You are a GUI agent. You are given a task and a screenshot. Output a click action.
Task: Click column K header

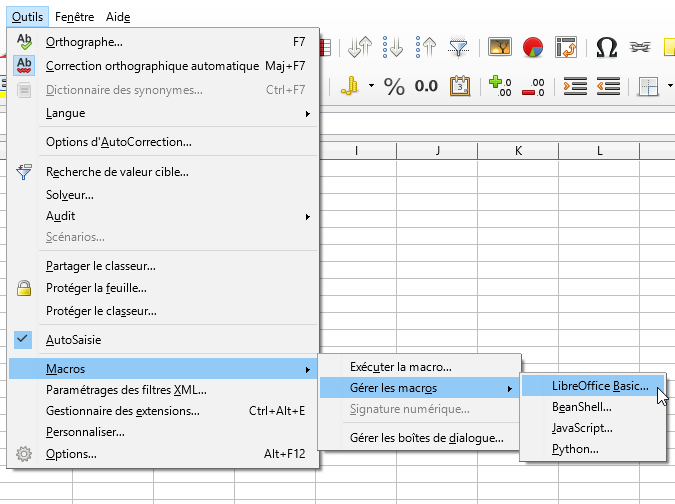tap(518, 151)
